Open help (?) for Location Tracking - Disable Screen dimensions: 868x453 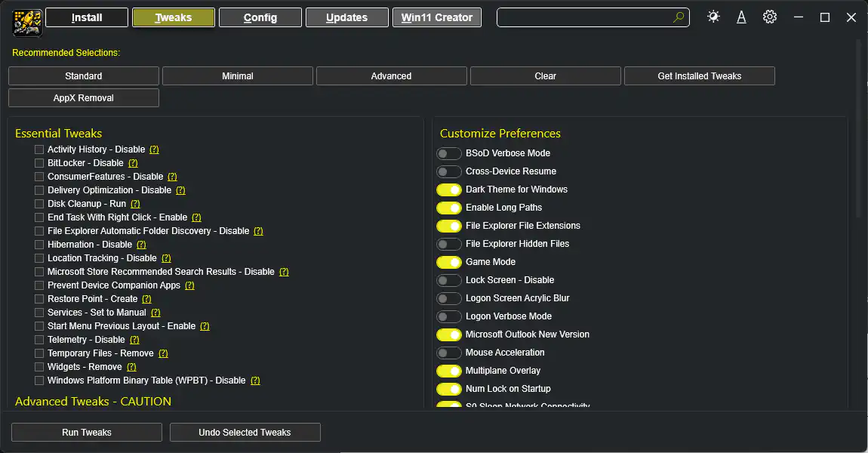point(166,258)
